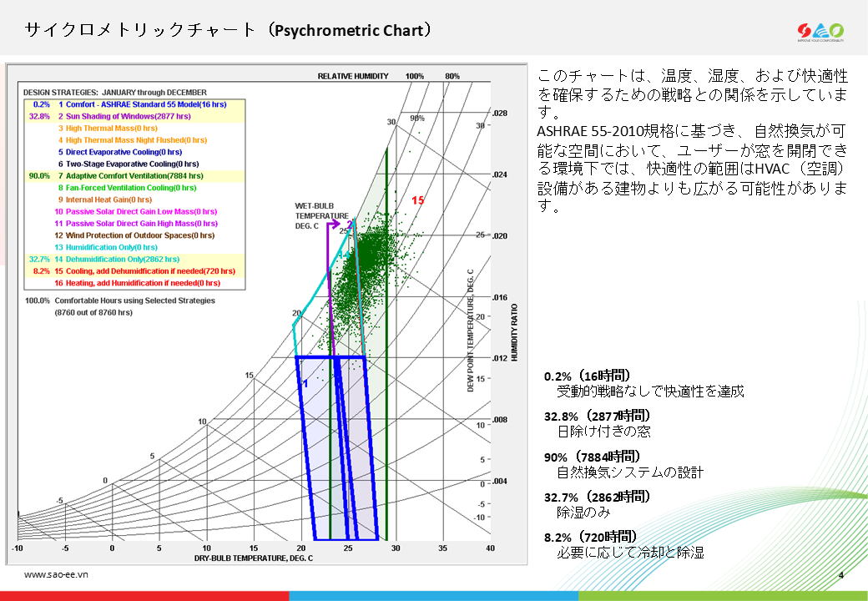
Task: Select '5 Direct Evaporative Cooling' legend row
Action: (120, 152)
